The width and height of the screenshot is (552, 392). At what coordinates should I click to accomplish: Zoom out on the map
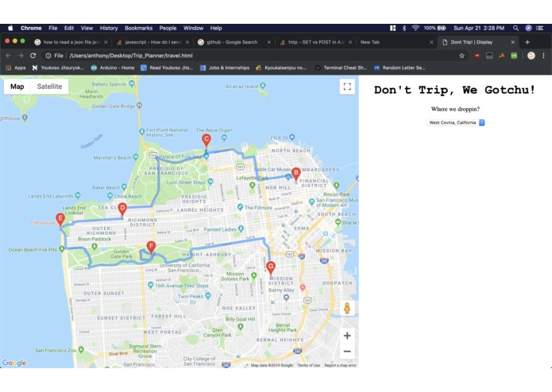347,352
